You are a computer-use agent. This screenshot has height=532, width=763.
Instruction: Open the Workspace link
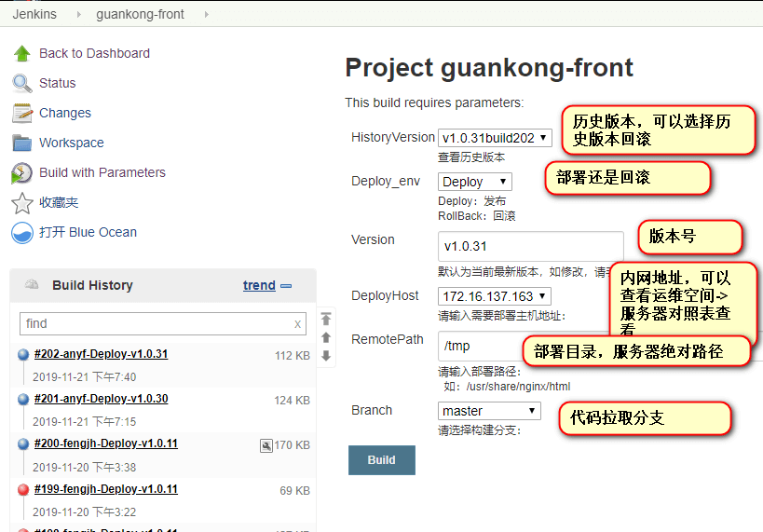click(x=72, y=143)
